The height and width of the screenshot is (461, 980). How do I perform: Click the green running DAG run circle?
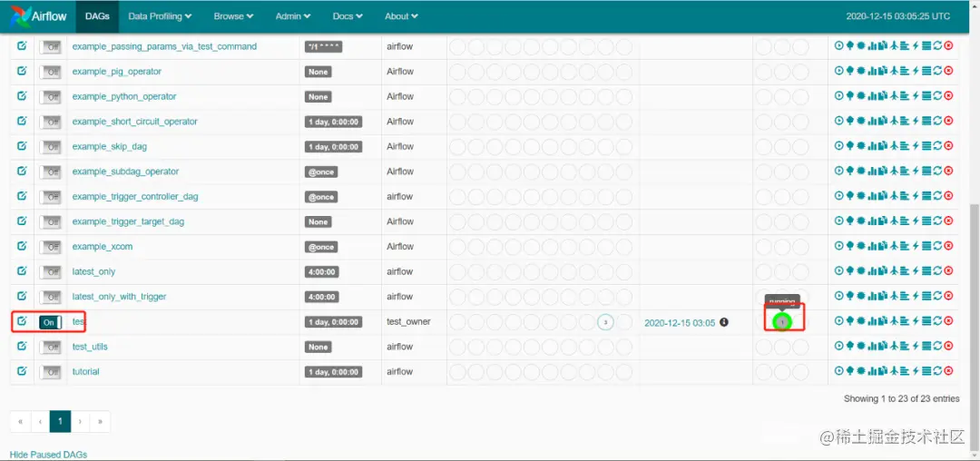point(782,321)
